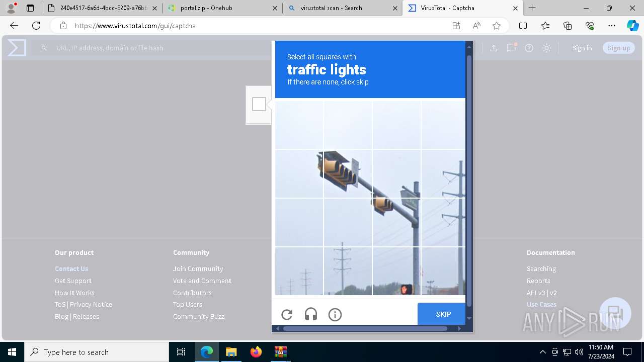Open Get Support link
Viewport: 644px width, 362px height.
point(73,281)
